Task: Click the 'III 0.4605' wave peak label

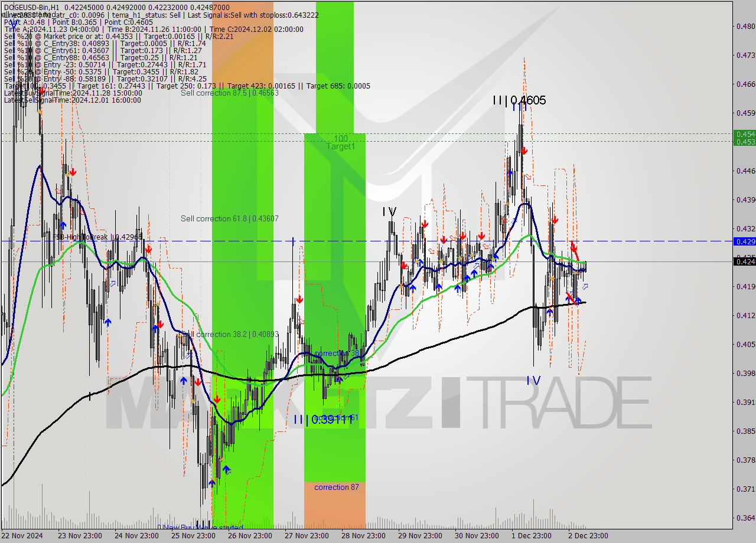Action: [519, 100]
